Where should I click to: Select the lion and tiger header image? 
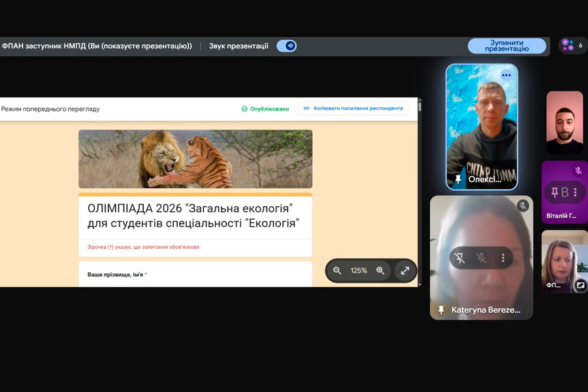[195, 159]
